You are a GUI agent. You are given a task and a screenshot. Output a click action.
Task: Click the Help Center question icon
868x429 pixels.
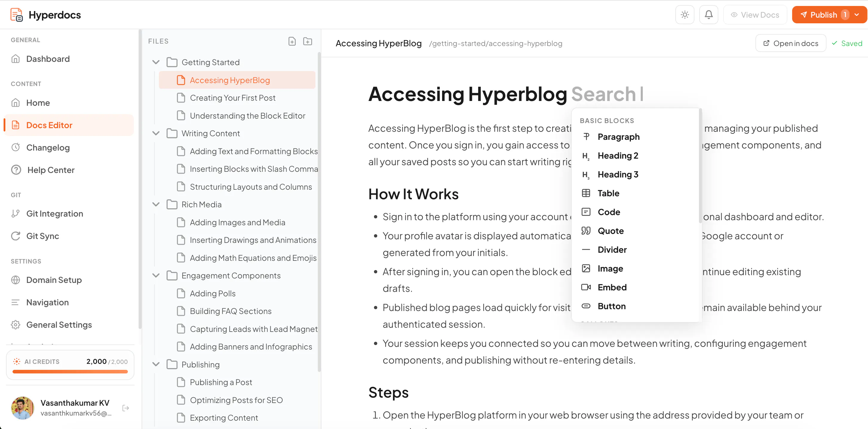click(x=16, y=170)
